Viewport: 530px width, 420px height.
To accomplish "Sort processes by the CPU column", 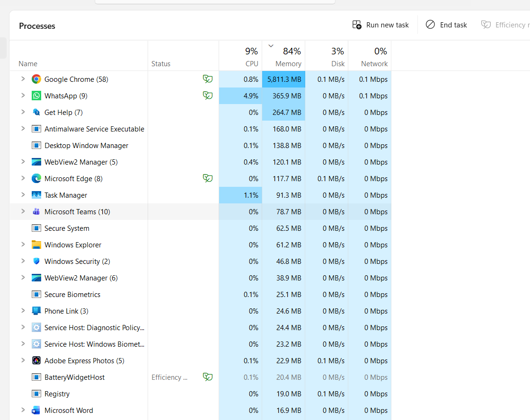I will coord(240,56).
